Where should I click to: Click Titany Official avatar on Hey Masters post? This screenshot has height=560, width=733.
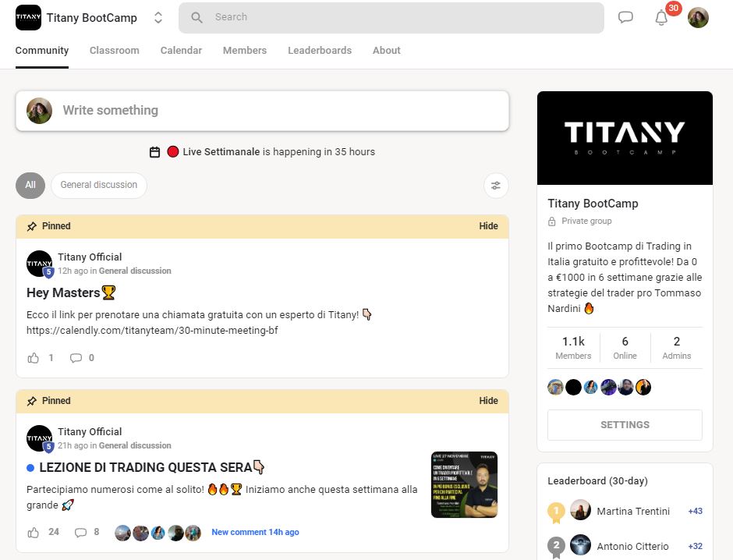click(x=39, y=264)
